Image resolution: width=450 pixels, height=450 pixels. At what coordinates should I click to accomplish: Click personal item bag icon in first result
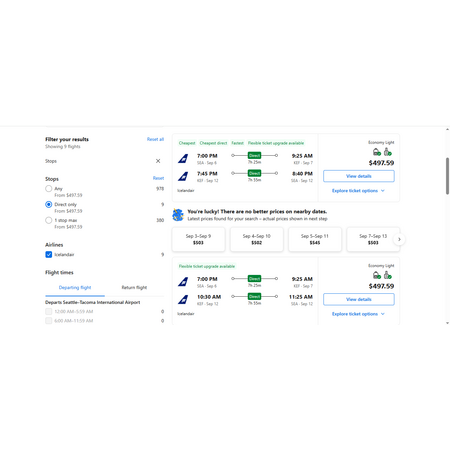377,152
